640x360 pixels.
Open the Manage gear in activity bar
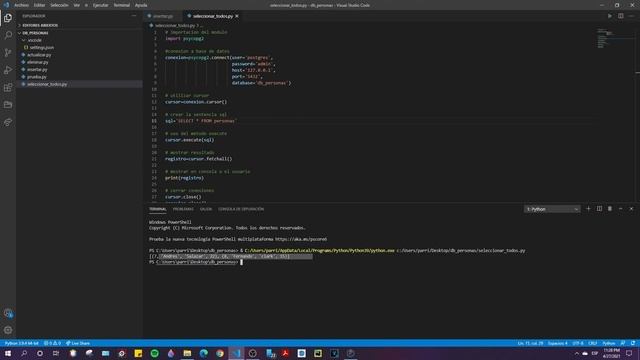coord(8,330)
